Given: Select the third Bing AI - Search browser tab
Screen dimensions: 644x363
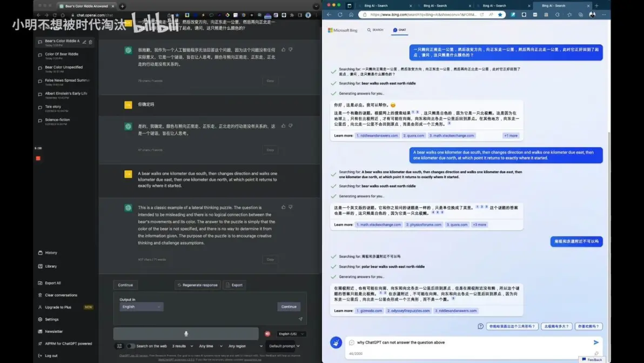Looking at the screenshot, I should [x=504, y=6].
